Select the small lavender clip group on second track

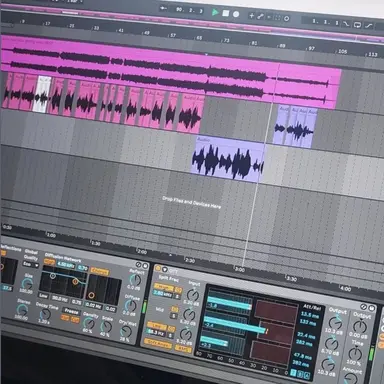pos(295,127)
